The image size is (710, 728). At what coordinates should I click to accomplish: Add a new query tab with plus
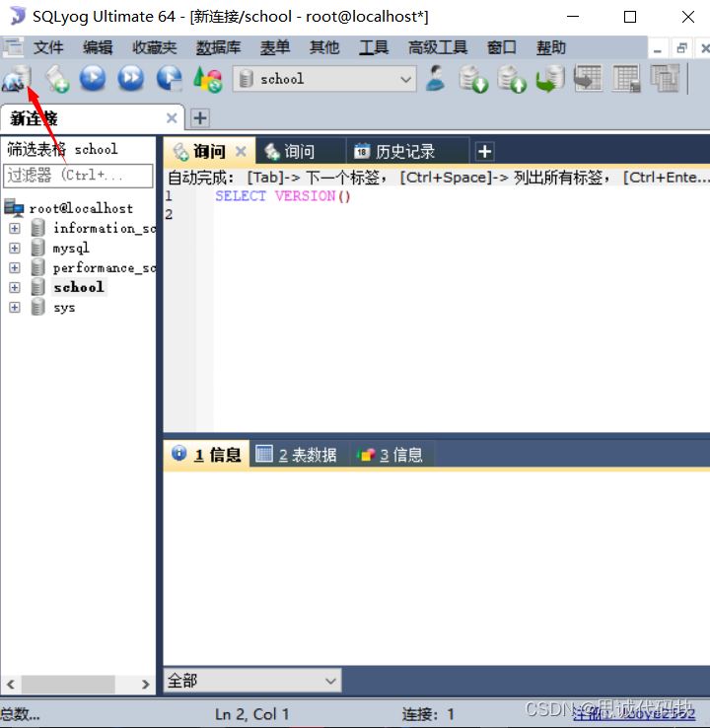pos(484,151)
